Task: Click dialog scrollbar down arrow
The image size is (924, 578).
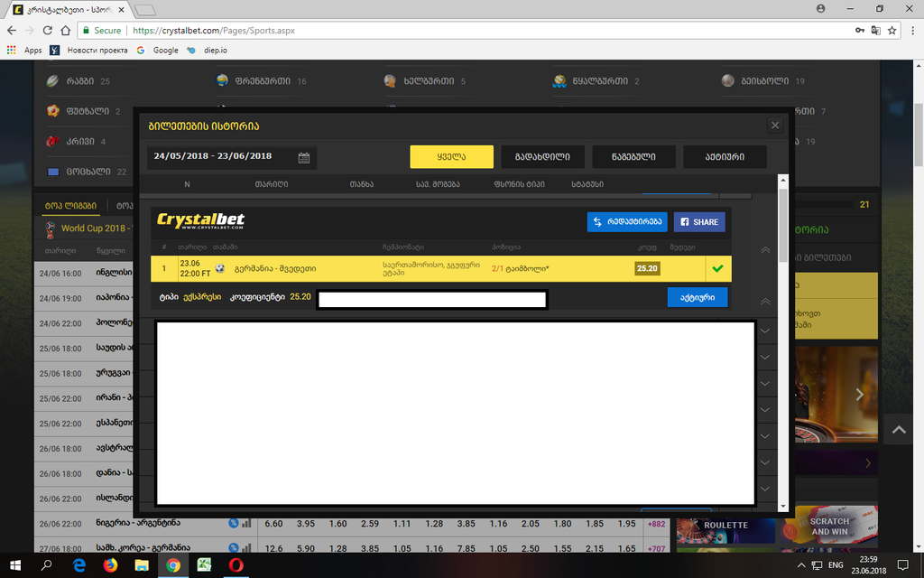Action: 783,506
